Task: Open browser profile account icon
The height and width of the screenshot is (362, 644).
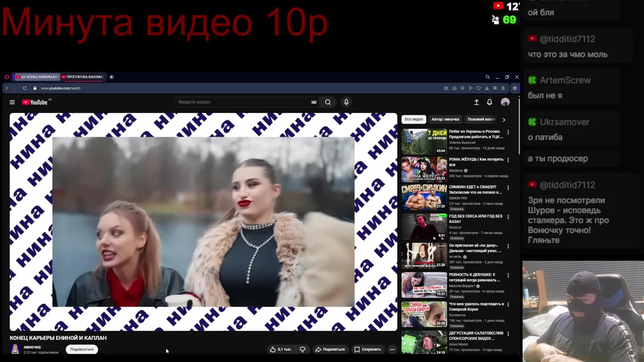Action: coord(503,88)
